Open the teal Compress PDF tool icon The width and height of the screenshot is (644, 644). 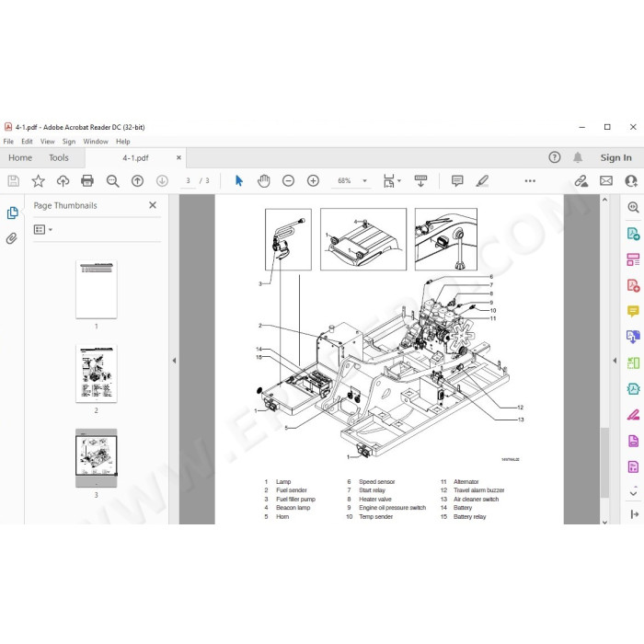point(633,388)
